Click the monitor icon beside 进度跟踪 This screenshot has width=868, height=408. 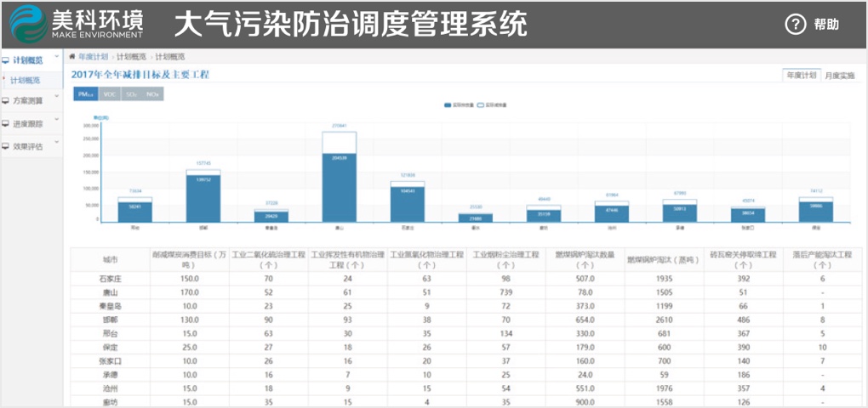coord(6,123)
